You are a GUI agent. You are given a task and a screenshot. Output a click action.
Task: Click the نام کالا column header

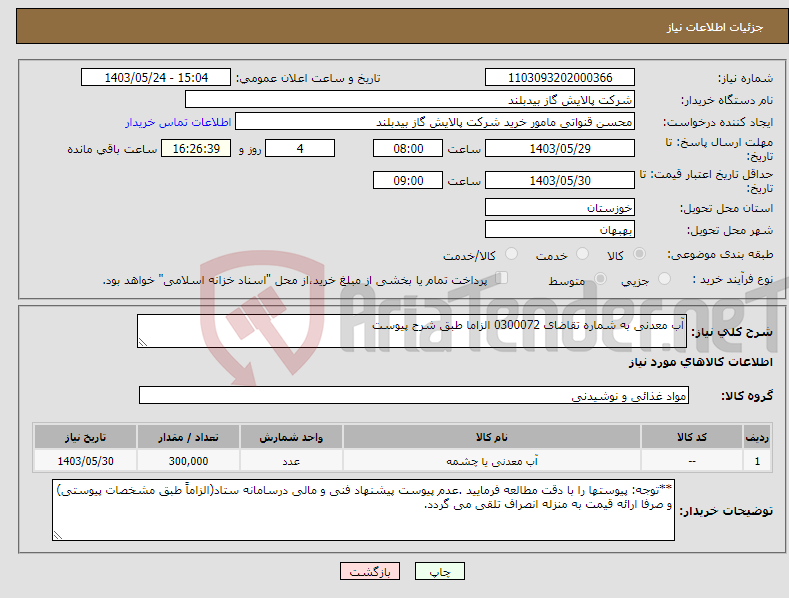pyautogui.click(x=492, y=437)
